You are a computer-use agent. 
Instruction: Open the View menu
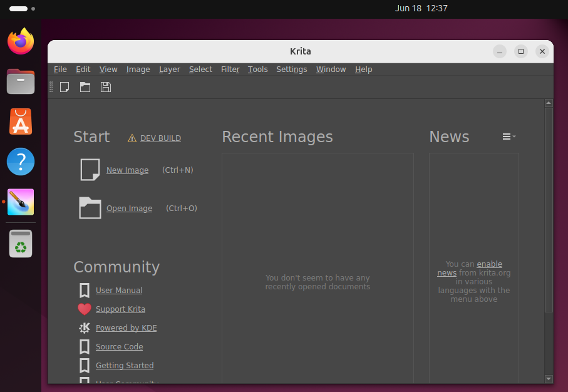coord(108,70)
